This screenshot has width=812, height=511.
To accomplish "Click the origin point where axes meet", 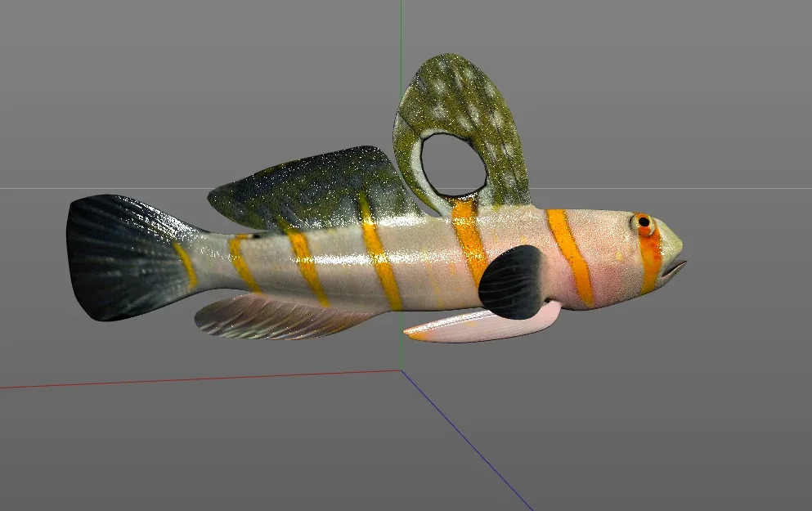I will pos(402,370).
